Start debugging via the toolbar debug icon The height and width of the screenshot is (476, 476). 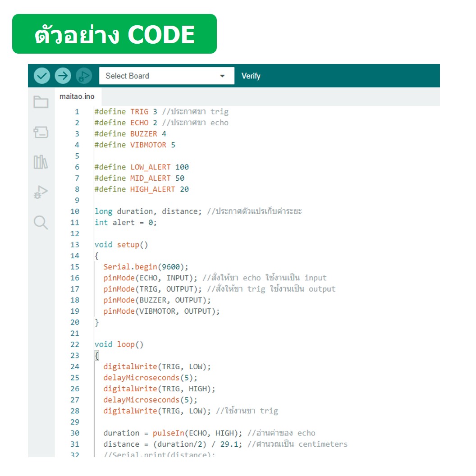(x=83, y=75)
